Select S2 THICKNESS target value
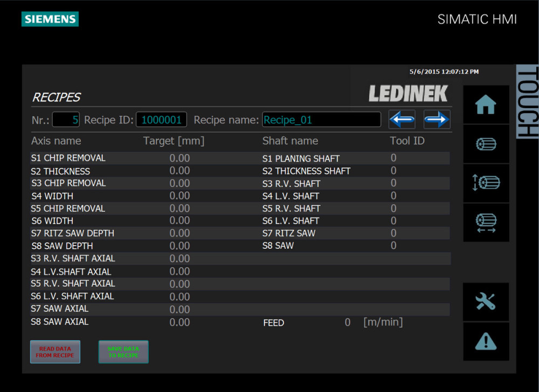The image size is (539, 392). pos(179,171)
